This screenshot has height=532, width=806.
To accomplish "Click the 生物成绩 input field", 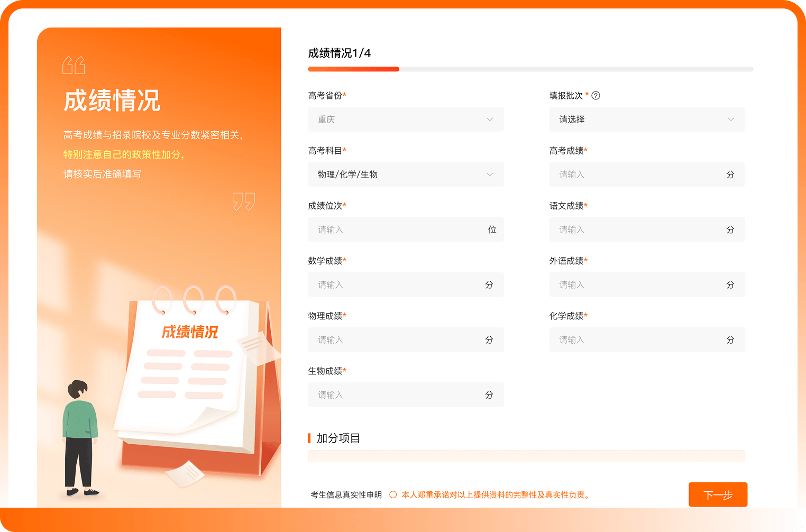I will [397, 395].
